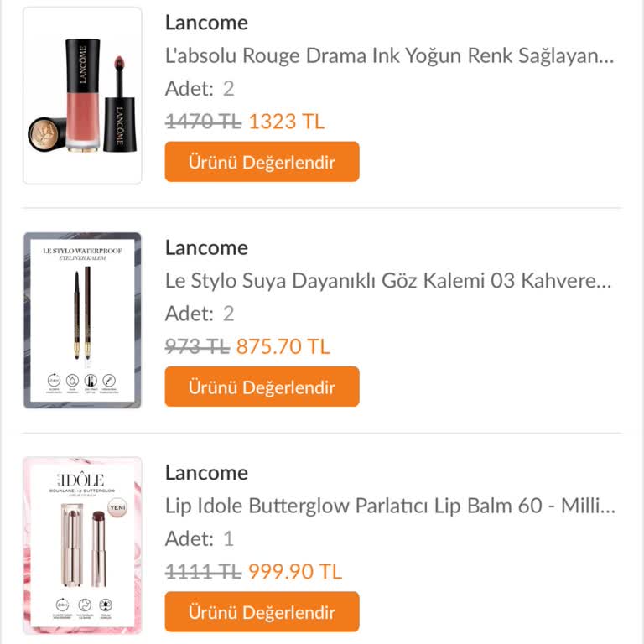Image resolution: width=644 pixels, height=644 pixels.
Task: Select the crossed-out original price 1111 TL
Action: (203, 571)
